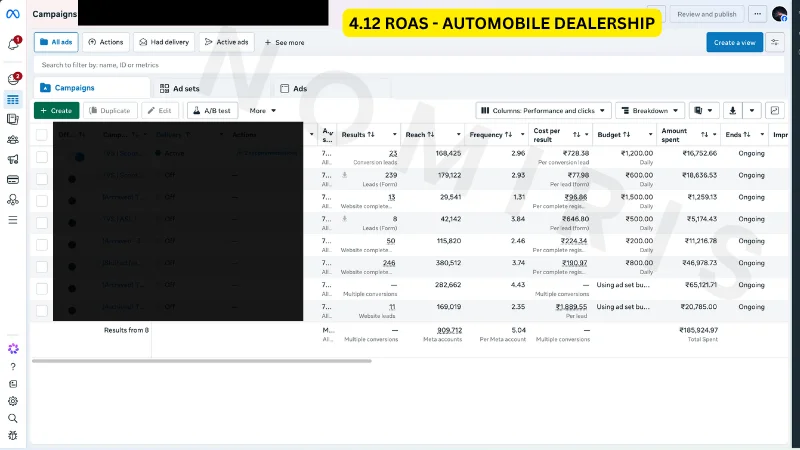Viewport: 800px width, 450px height.
Task: Open Reach column menu arrow
Action: coord(458,135)
